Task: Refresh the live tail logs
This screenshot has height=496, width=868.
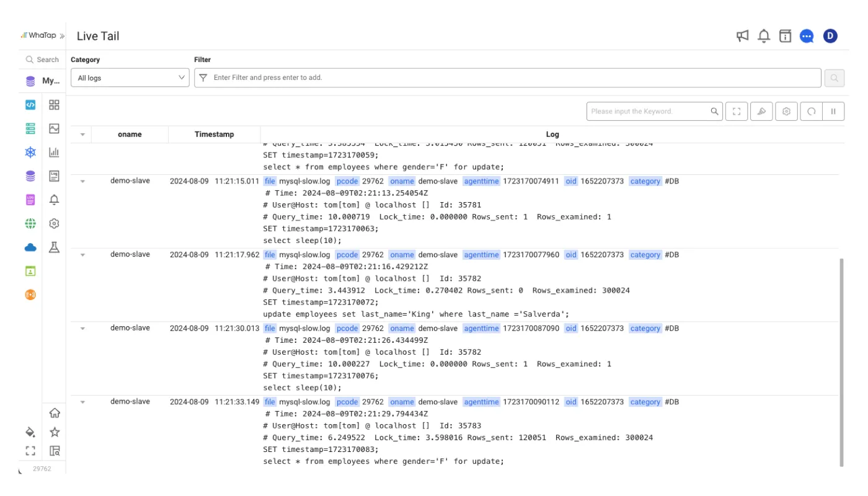Action: (811, 112)
